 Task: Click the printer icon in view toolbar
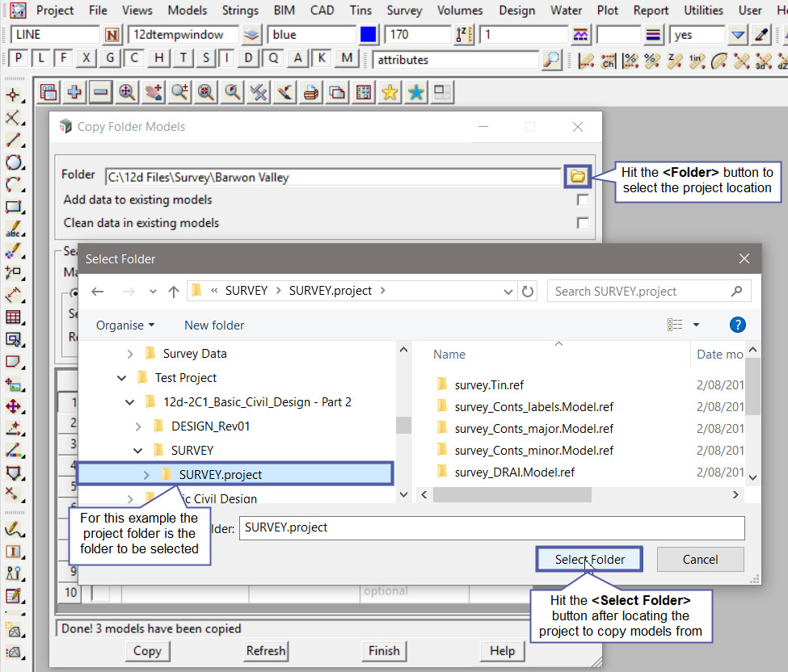click(x=310, y=93)
